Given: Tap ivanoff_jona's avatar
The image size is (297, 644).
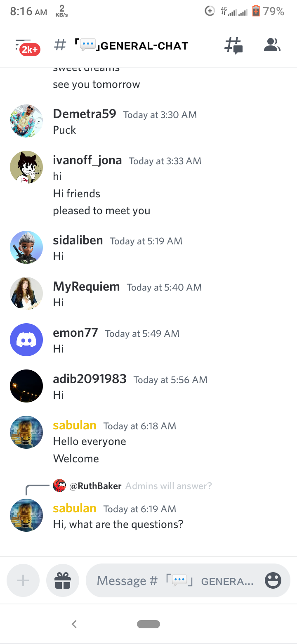Looking at the screenshot, I should (x=26, y=167).
